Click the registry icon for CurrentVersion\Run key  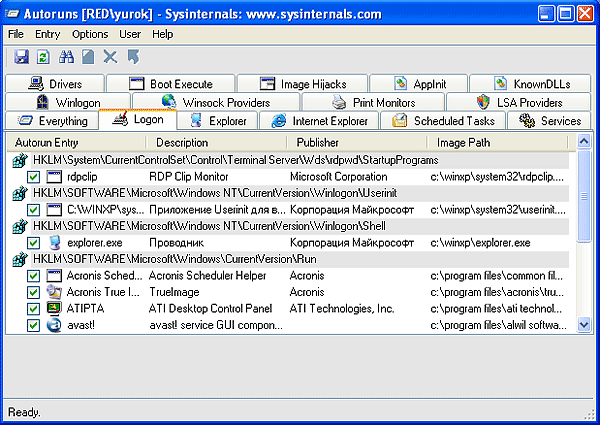pyautogui.click(x=20, y=259)
